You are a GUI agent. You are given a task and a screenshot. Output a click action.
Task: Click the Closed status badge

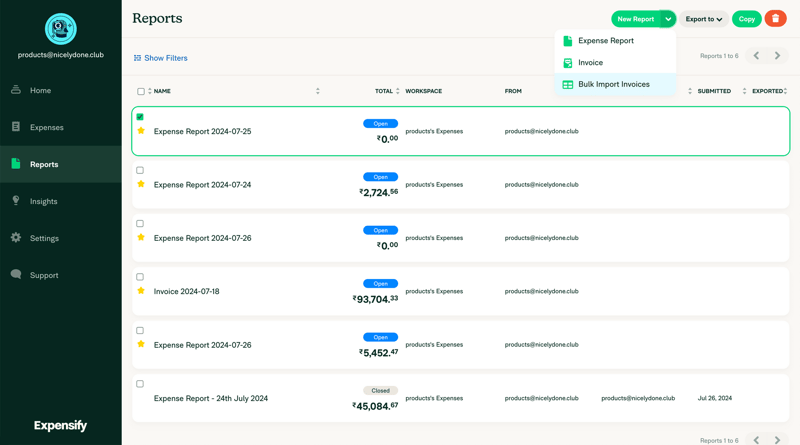pos(381,390)
